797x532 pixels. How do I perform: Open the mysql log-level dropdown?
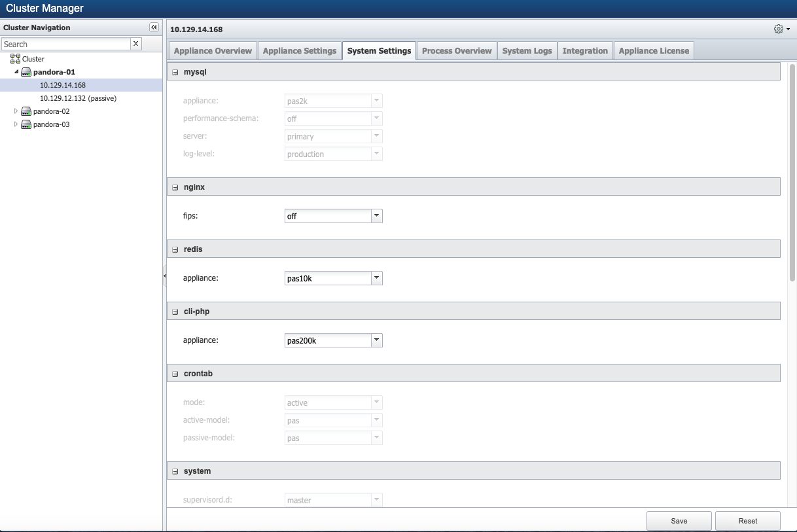coord(376,154)
